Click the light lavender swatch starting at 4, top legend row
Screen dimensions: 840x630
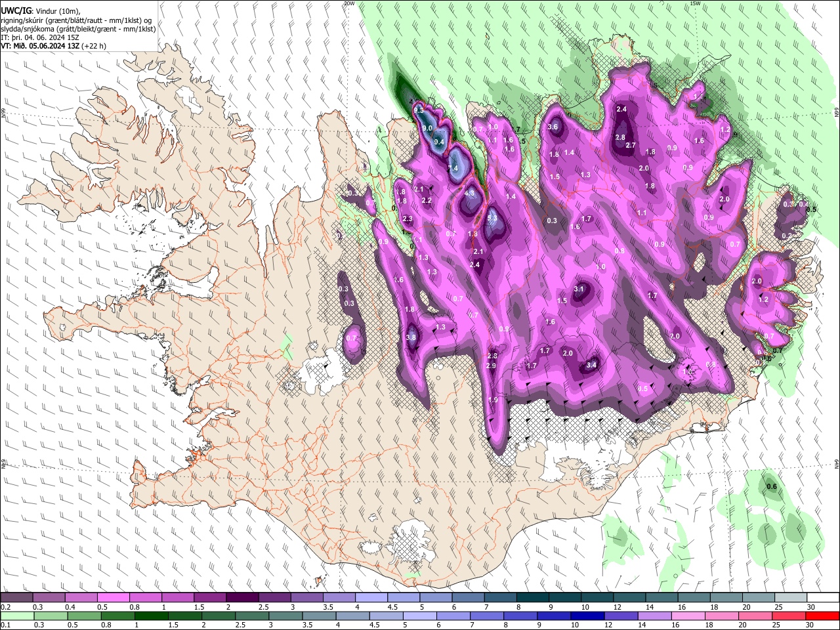[x=371, y=598]
